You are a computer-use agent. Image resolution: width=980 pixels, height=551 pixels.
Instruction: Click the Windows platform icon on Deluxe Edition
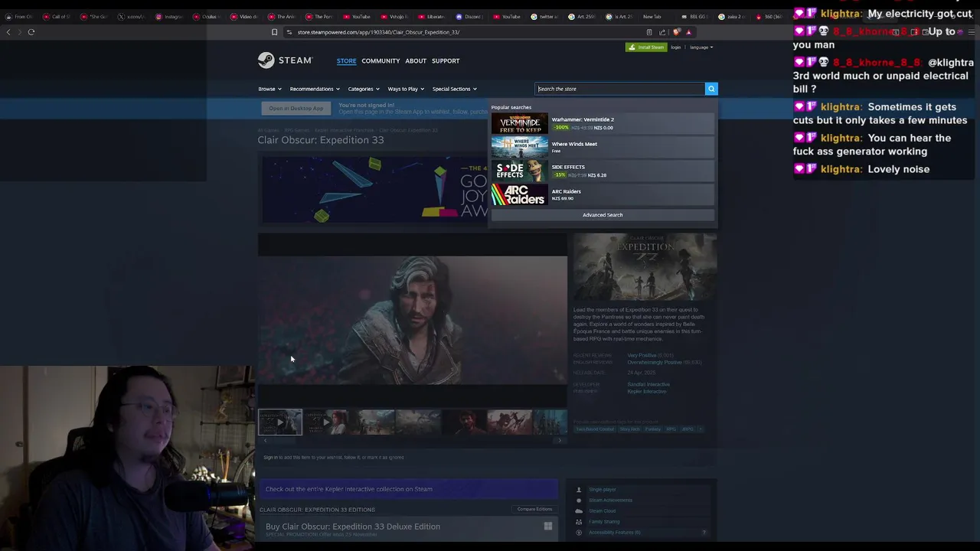(x=548, y=526)
